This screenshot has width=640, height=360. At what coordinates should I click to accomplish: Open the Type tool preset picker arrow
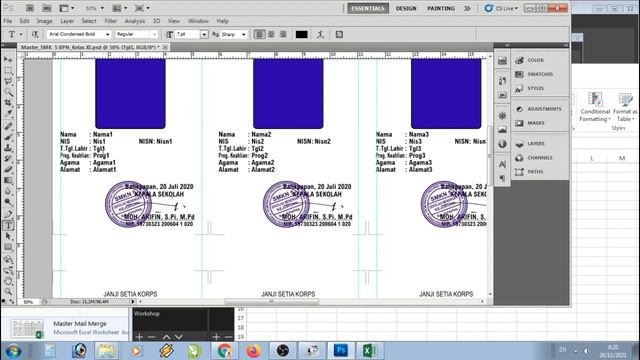(x=21, y=35)
